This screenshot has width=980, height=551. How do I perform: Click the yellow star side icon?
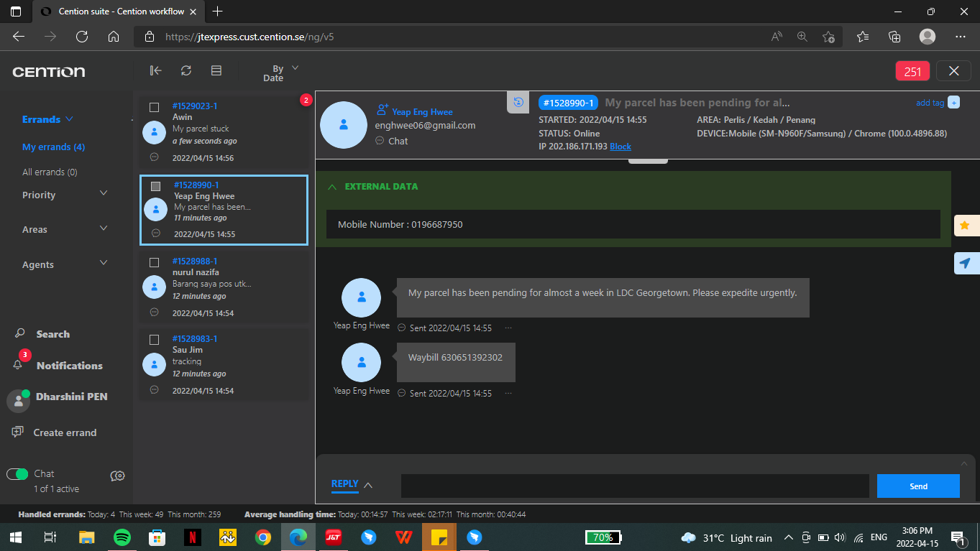pyautogui.click(x=965, y=226)
